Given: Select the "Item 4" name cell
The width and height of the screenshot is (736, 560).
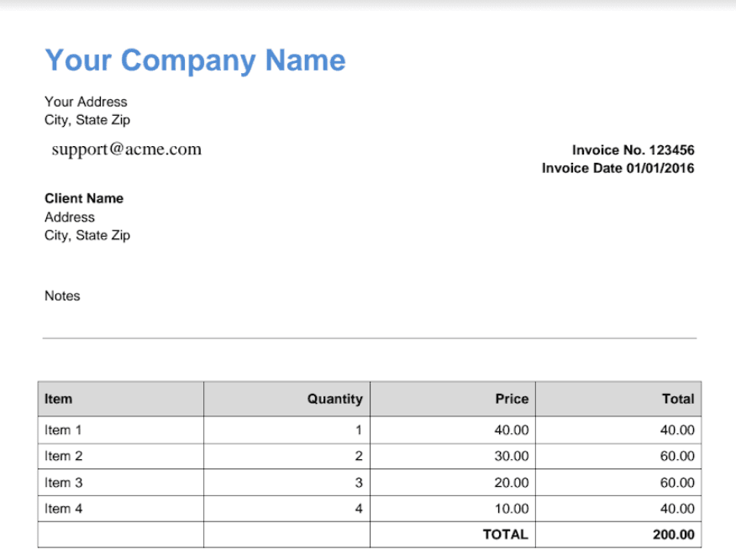Looking at the screenshot, I should (x=64, y=509).
